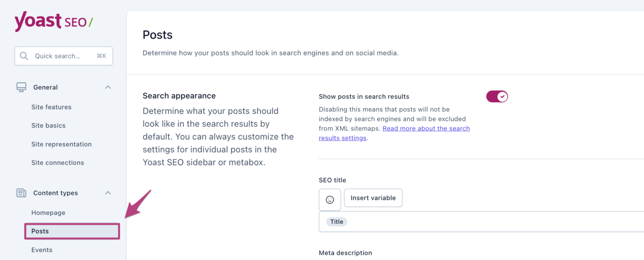
Task: Select Posts under Content types
Action: click(x=40, y=231)
